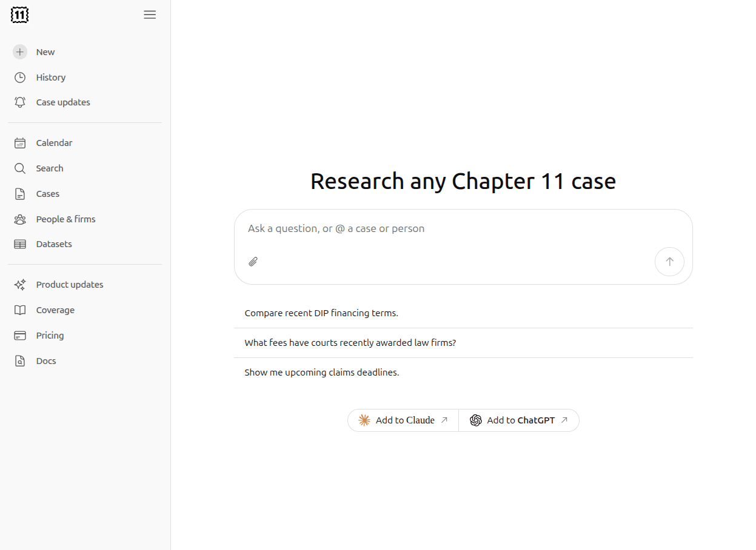
Task: Focus the 'Ask a question' input field
Action: (463, 229)
